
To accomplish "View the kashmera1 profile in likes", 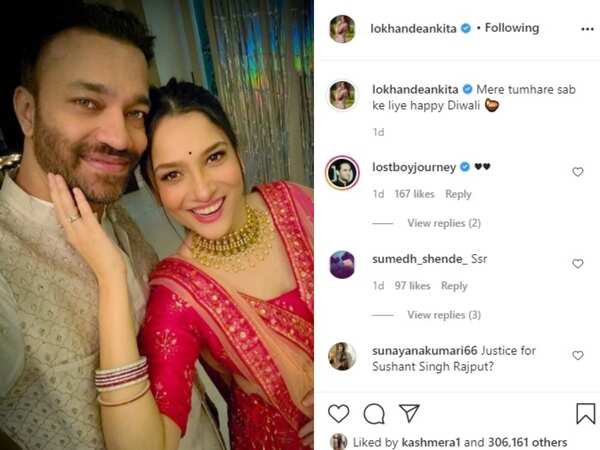I will tap(431, 442).
